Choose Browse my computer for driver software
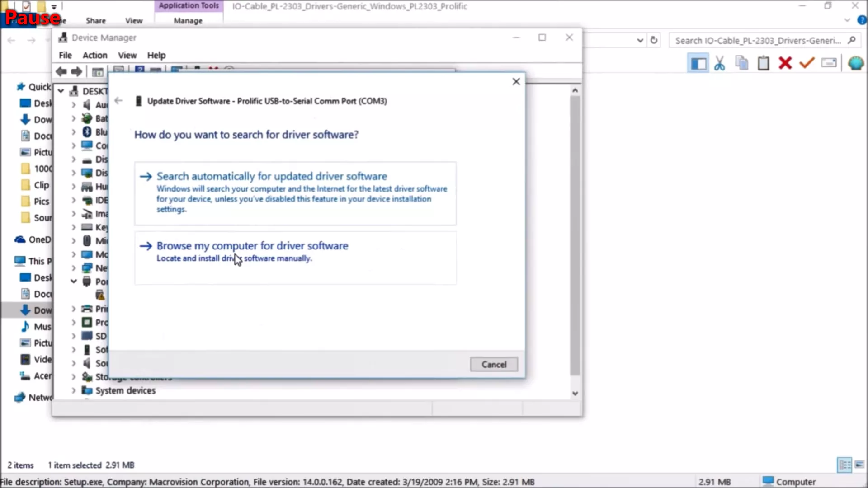Image resolution: width=868 pixels, height=488 pixels. tap(295, 258)
